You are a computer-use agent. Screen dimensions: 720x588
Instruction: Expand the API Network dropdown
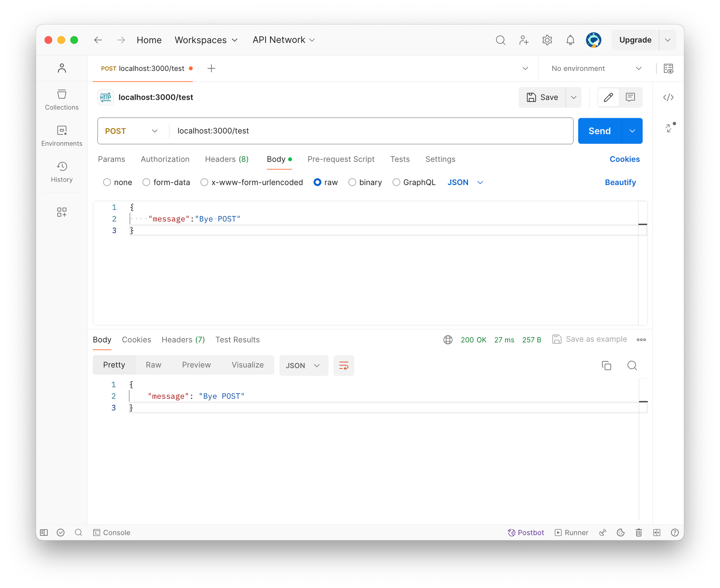[x=284, y=40]
